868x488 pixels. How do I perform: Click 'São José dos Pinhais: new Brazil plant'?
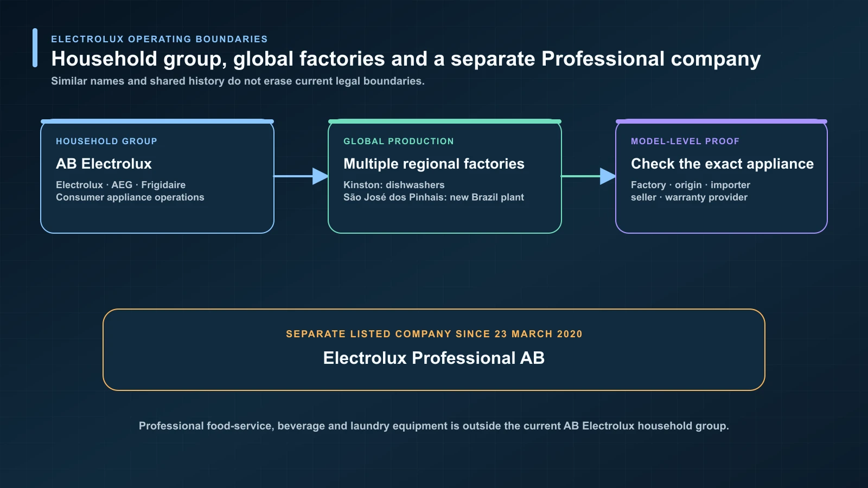point(433,197)
